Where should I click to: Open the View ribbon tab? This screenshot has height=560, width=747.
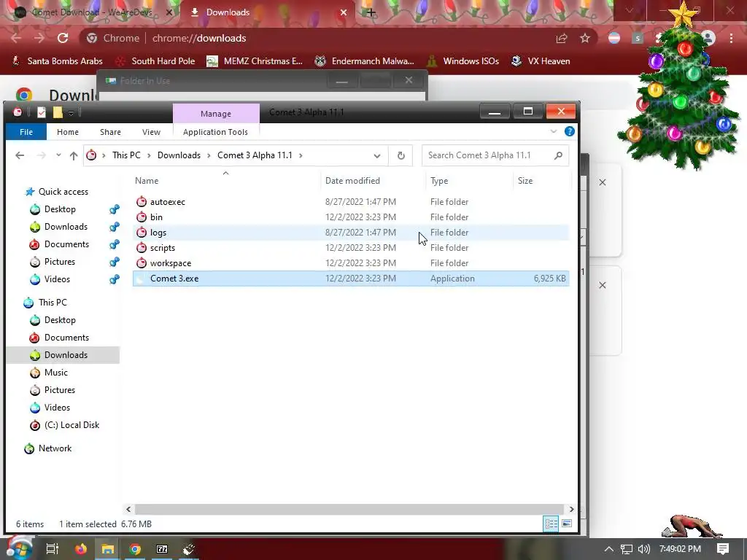[x=151, y=132]
